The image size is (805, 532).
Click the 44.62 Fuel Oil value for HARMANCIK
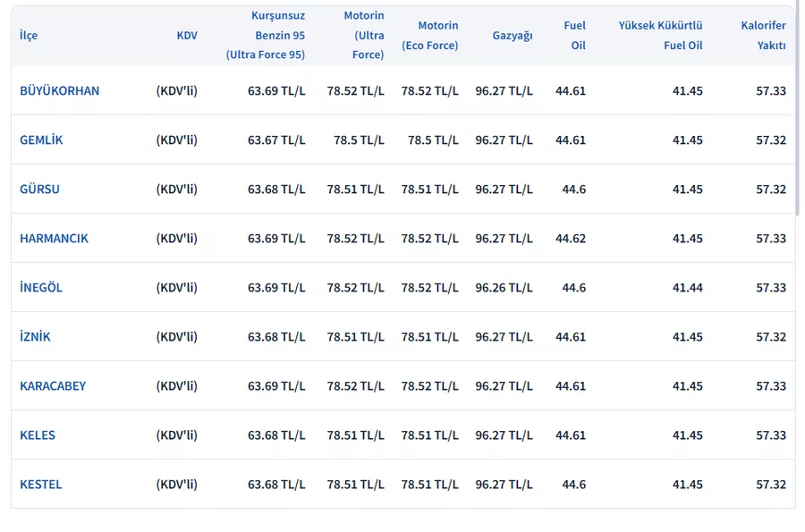571,239
